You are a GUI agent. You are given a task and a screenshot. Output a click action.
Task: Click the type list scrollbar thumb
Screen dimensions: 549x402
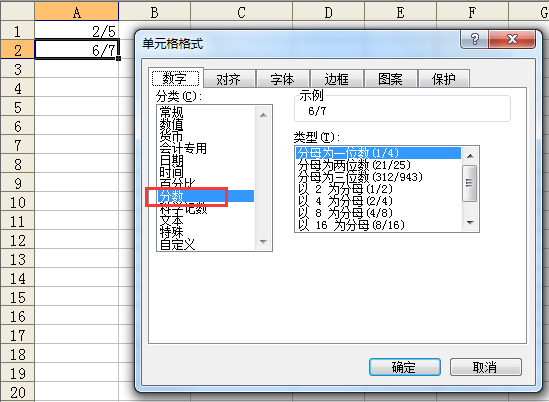(470, 183)
